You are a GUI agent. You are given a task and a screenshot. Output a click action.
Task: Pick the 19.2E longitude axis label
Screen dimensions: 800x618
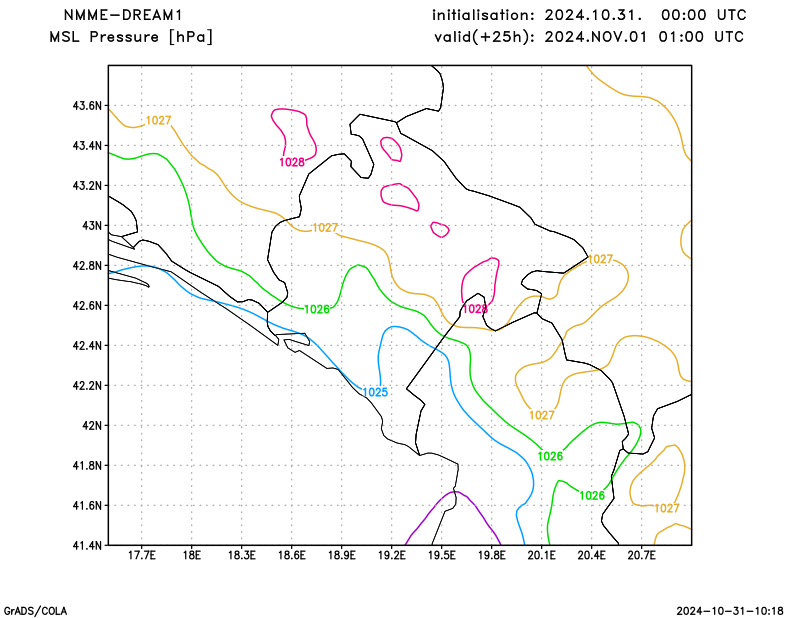coord(391,555)
